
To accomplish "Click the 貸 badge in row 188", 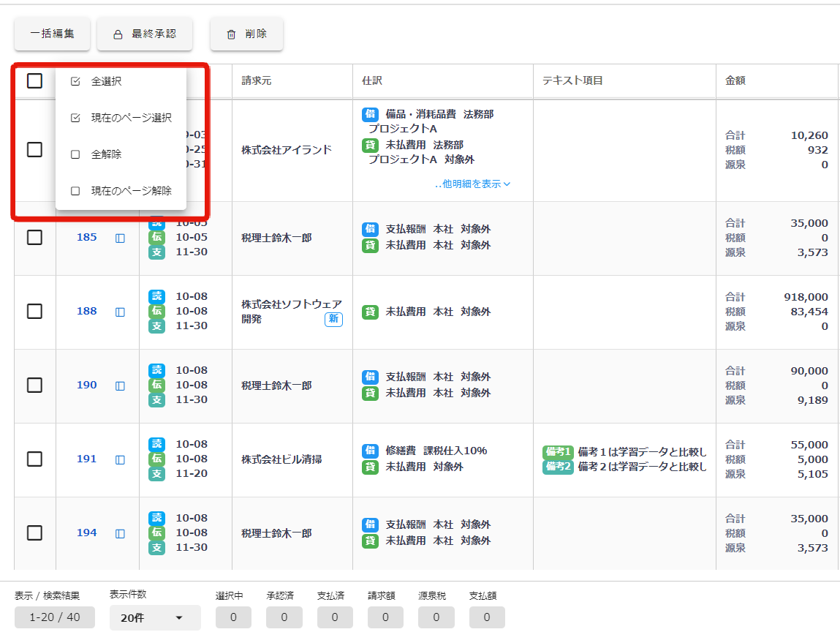I will 370,312.
